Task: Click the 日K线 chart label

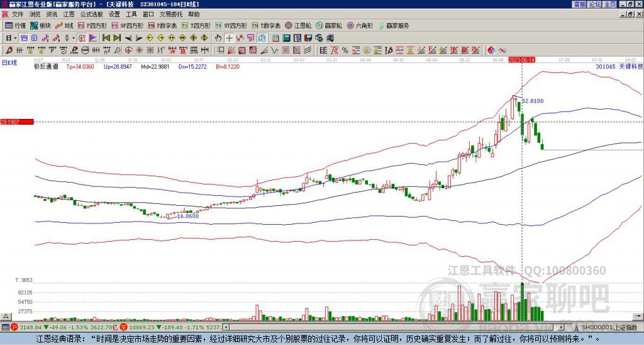Action: click(x=9, y=63)
